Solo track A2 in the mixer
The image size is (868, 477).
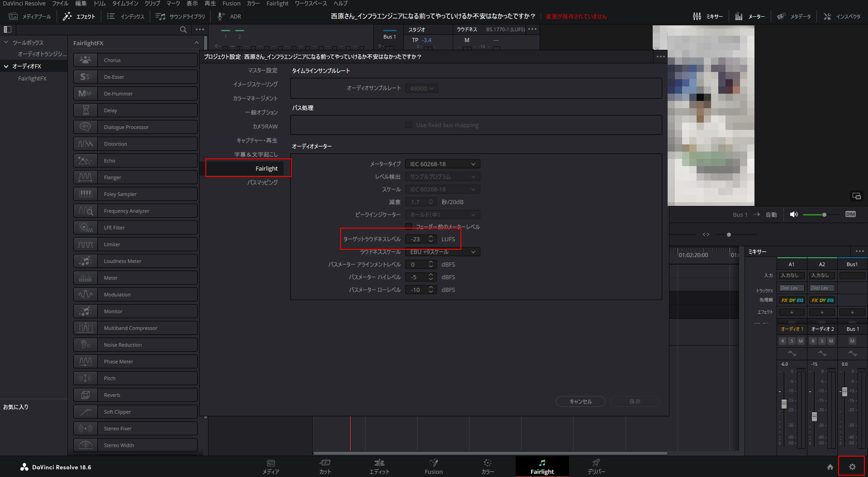[x=822, y=341]
